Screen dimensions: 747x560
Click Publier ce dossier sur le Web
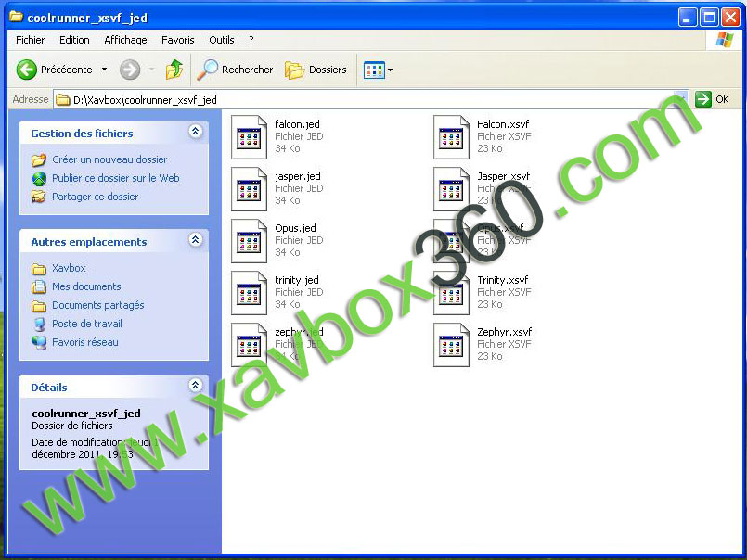pyautogui.click(x=116, y=178)
